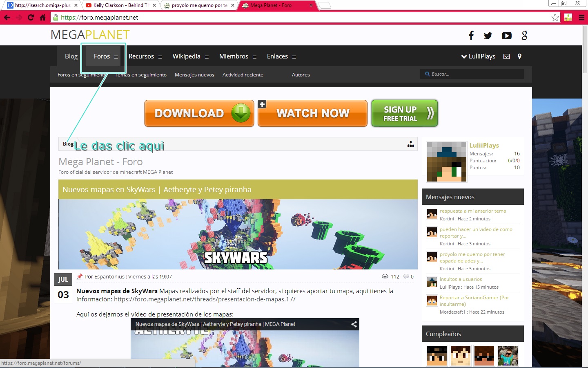Open the Actividad reciente submenu link

pyautogui.click(x=243, y=75)
